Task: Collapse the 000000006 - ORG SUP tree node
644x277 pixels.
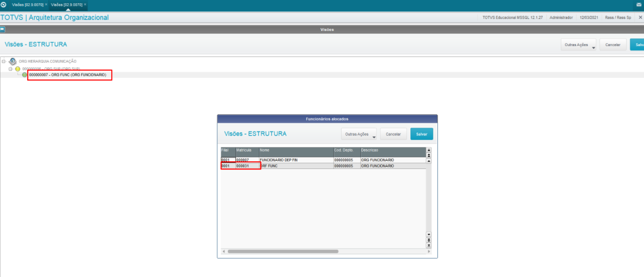Action: point(11,69)
